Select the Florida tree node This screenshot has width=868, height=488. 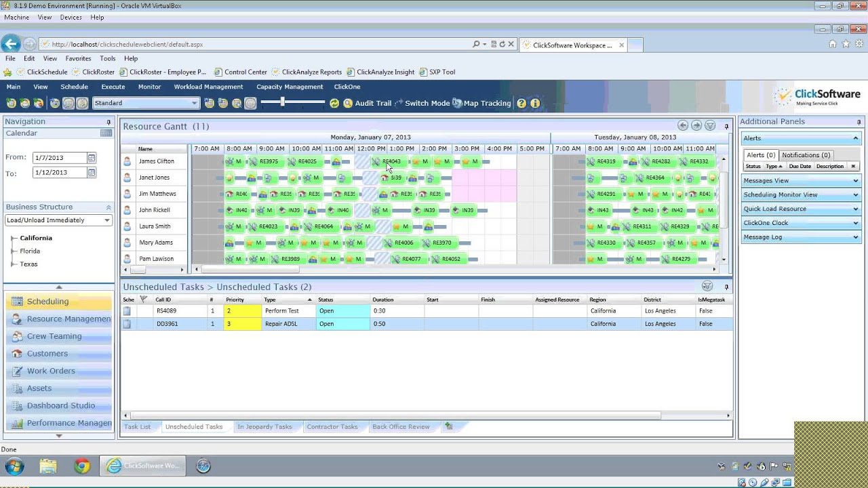click(x=29, y=251)
